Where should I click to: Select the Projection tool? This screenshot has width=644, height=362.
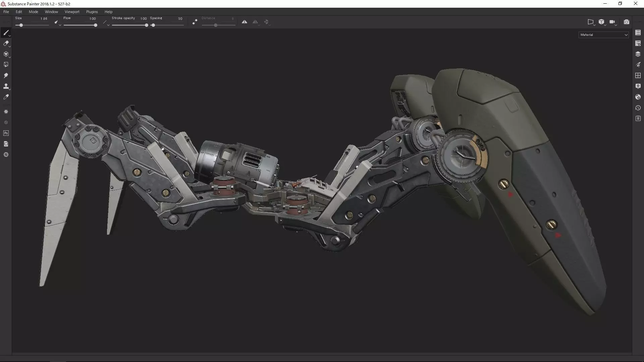[x=6, y=54]
